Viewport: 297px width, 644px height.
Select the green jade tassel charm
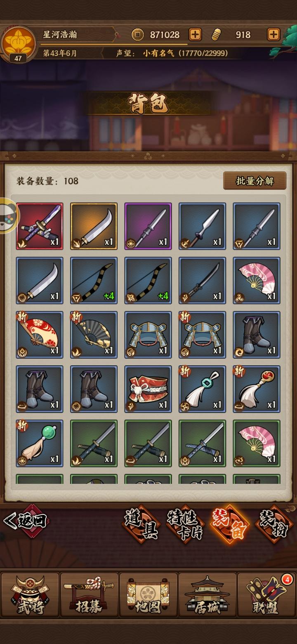pos(40,443)
